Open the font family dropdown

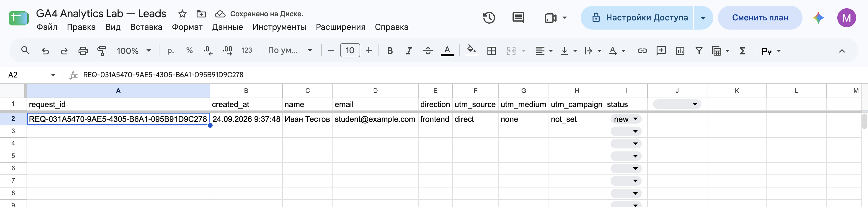pyautogui.click(x=290, y=51)
